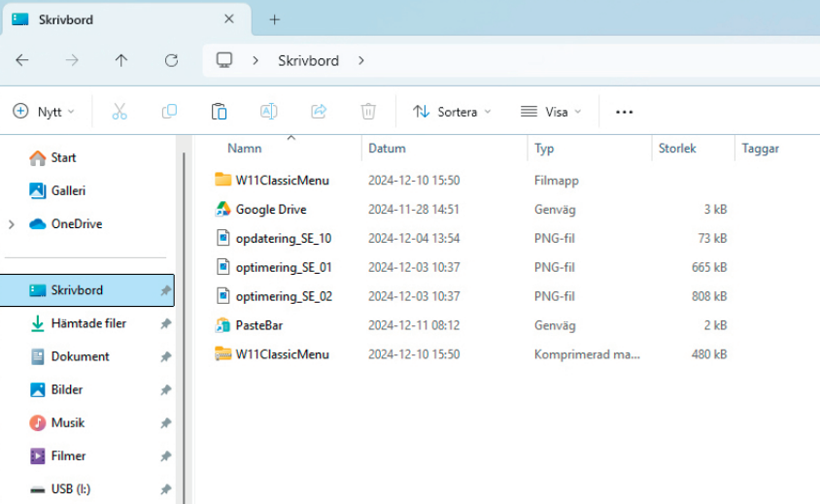Open the more options ellipsis menu
Screen dimensions: 820x504
pos(625,112)
